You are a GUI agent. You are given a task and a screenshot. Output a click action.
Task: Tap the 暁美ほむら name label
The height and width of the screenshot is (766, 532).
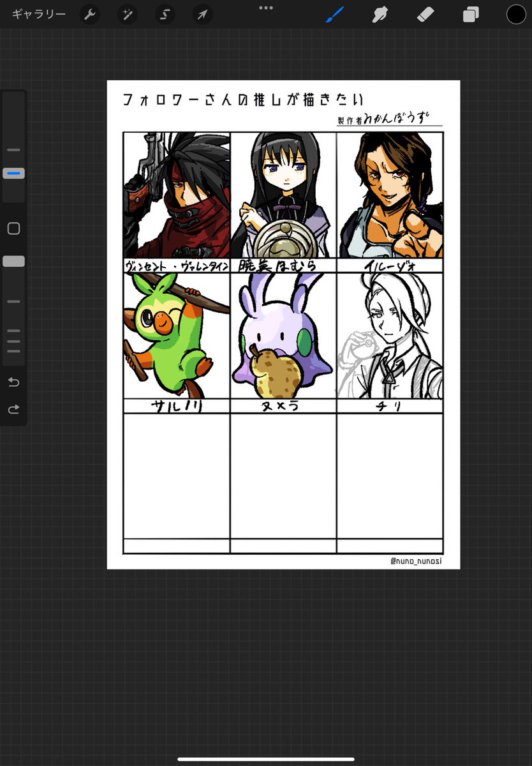(277, 266)
